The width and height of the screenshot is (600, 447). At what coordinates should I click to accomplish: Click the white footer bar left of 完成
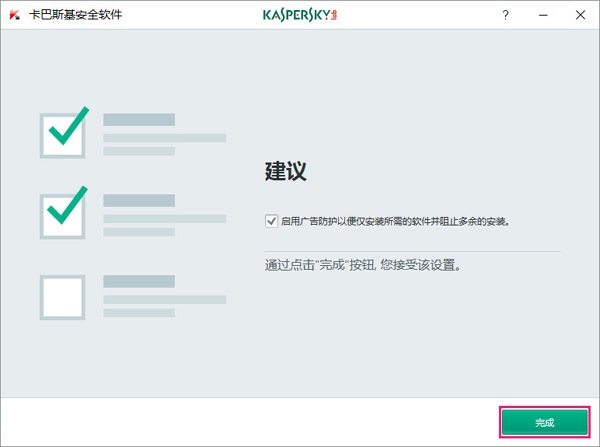[250, 420]
